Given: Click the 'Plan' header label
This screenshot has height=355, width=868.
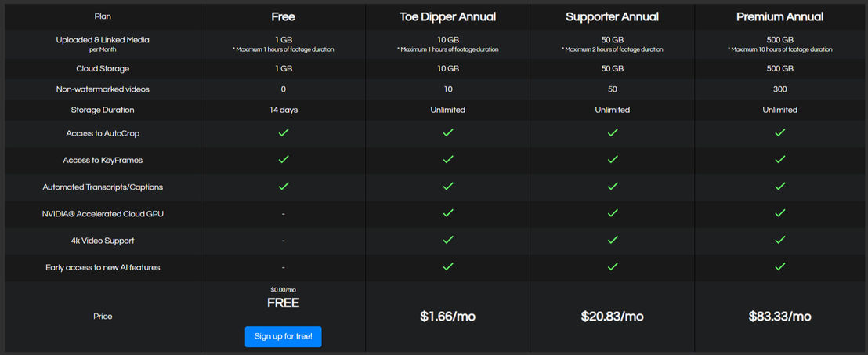Looking at the screenshot, I should (103, 16).
